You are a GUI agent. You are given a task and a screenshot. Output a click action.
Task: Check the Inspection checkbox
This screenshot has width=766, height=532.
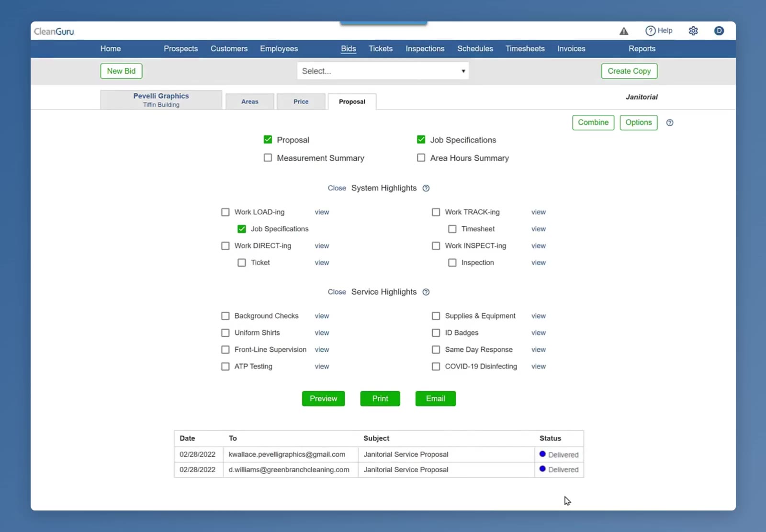point(452,263)
